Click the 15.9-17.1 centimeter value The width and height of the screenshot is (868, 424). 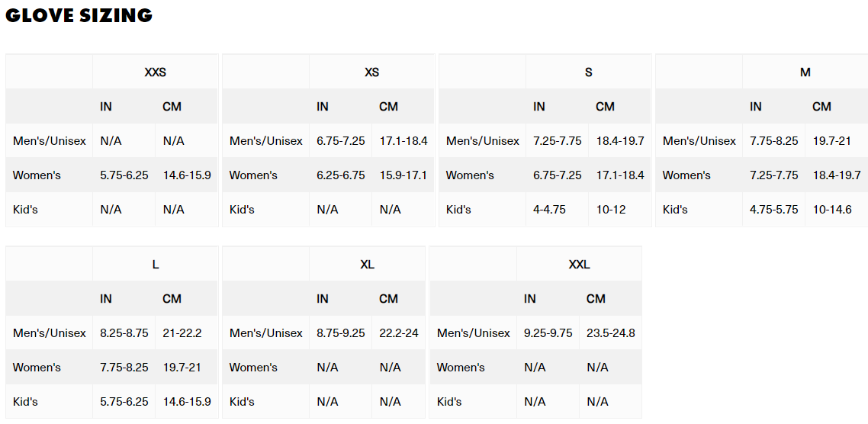click(x=403, y=175)
